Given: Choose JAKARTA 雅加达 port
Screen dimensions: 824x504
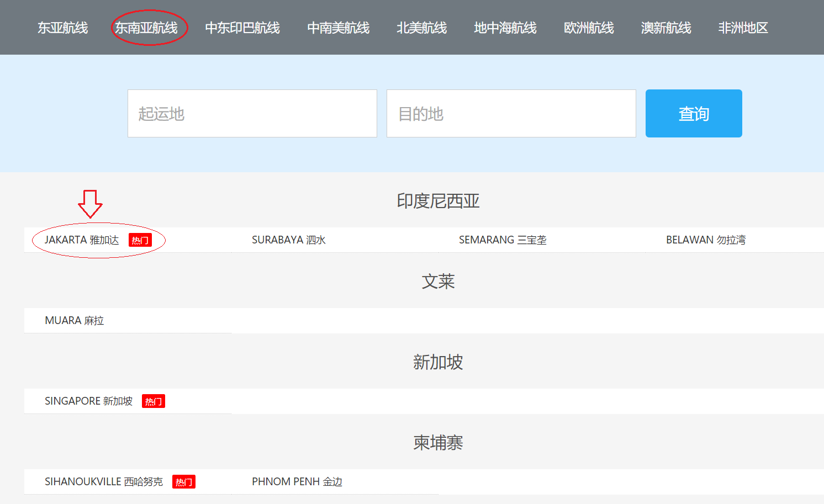Looking at the screenshot, I should click(82, 240).
